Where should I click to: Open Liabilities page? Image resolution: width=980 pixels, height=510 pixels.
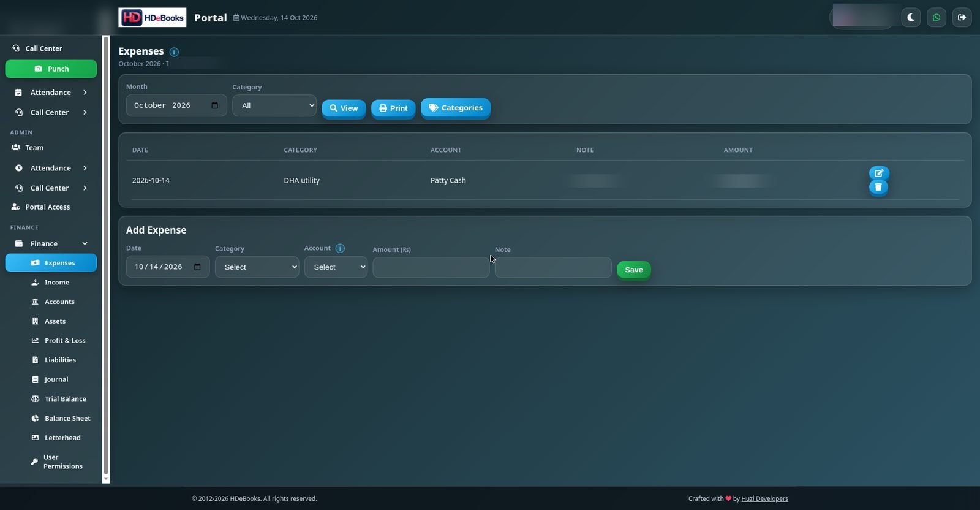(x=60, y=360)
